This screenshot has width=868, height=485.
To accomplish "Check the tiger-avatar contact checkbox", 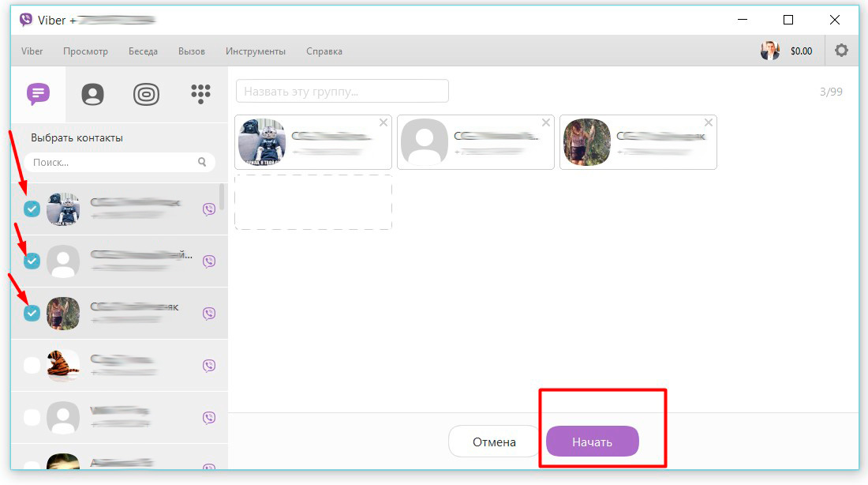I will (x=32, y=365).
